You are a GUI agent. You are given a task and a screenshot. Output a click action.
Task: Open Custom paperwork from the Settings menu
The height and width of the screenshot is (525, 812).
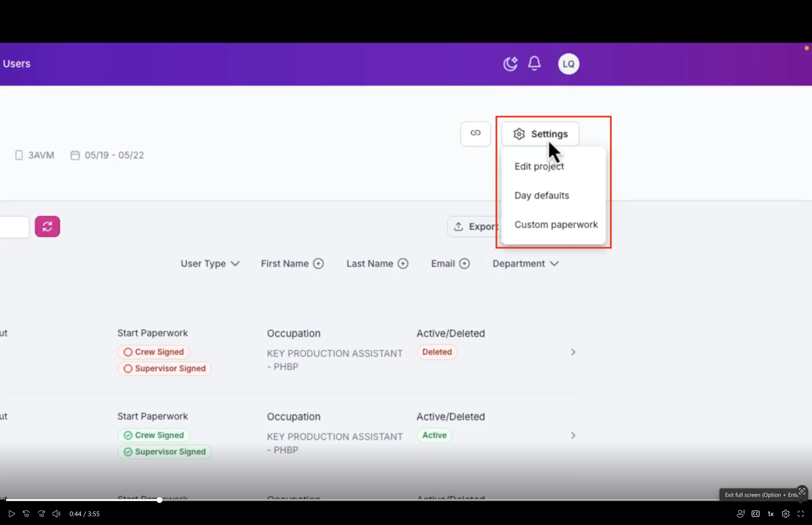click(556, 225)
